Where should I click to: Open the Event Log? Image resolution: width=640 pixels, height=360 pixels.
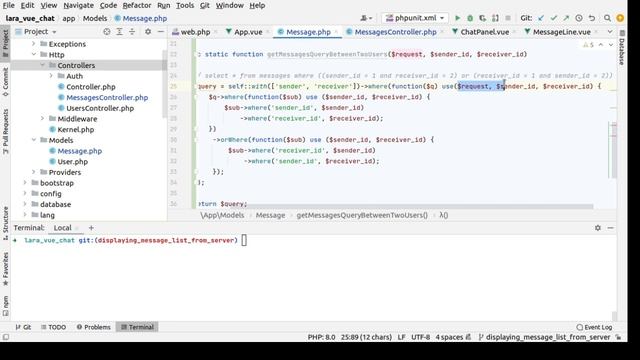(x=594, y=327)
